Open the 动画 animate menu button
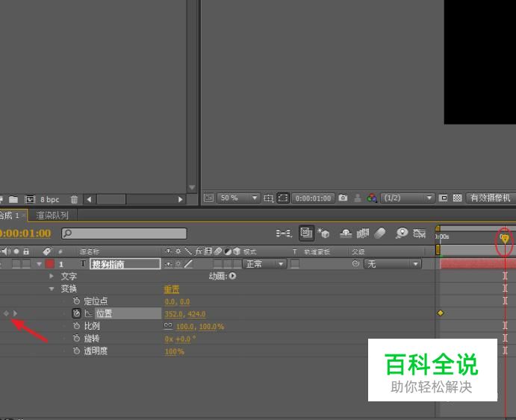The height and width of the screenshot is (420, 516). pyautogui.click(x=233, y=276)
